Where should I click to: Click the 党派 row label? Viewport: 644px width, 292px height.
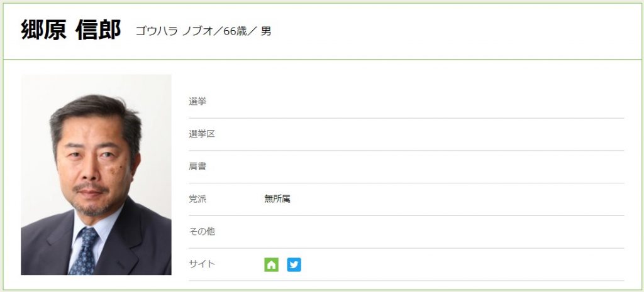click(197, 199)
